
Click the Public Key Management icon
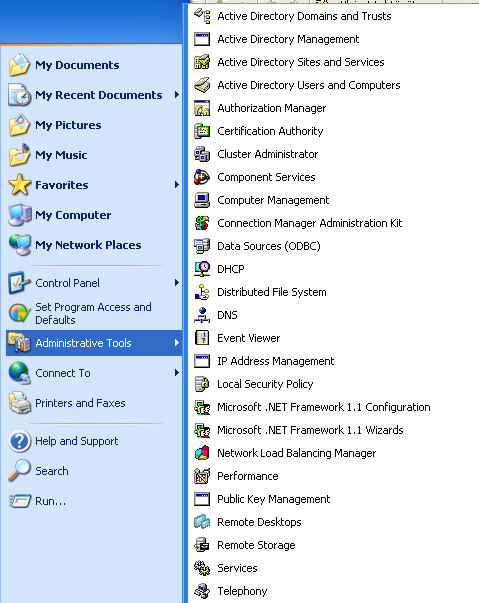click(202, 500)
